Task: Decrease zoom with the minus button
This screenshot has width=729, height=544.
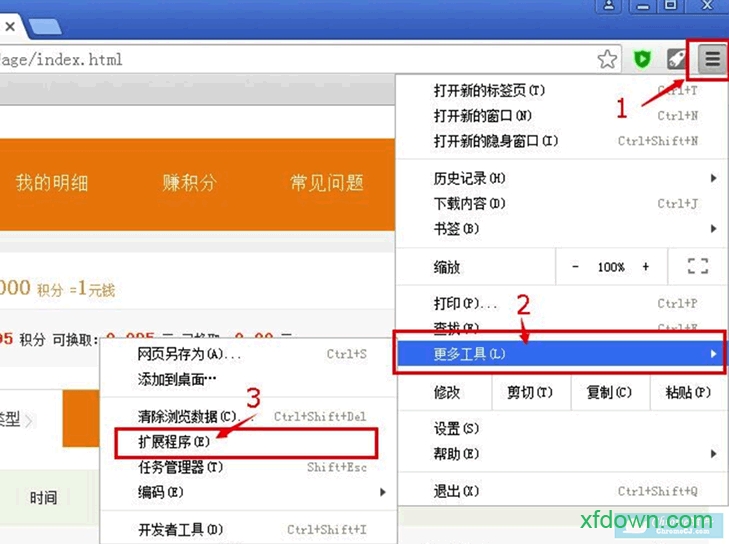Action: (x=576, y=266)
